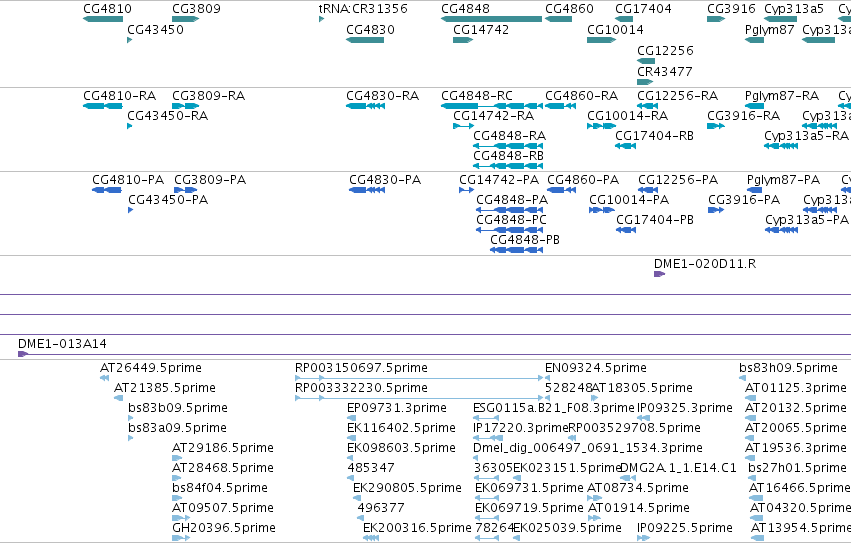851x543 pixels.
Task: Select the tRNA:CR31356 gene label
Action: click(363, 9)
